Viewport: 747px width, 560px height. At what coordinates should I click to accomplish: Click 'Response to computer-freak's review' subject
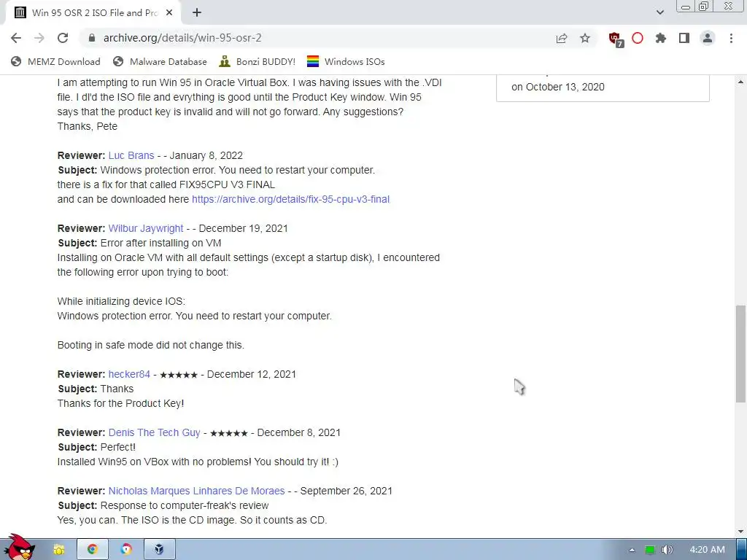(185, 506)
